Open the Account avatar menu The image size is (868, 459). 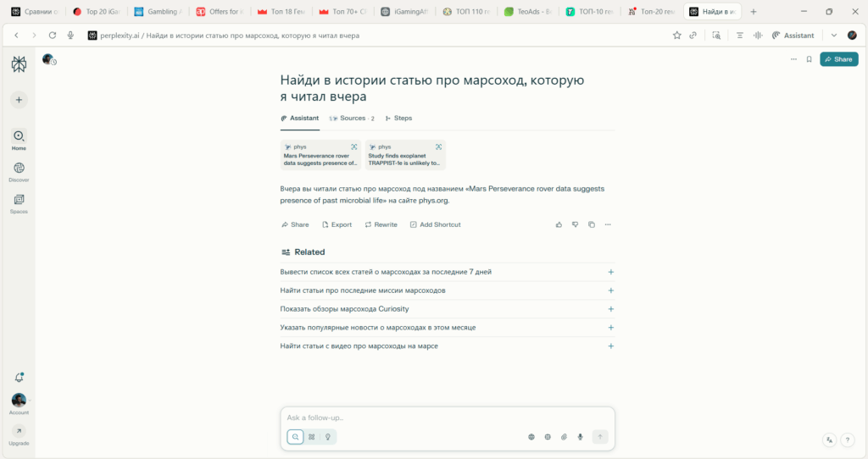[19, 400]
